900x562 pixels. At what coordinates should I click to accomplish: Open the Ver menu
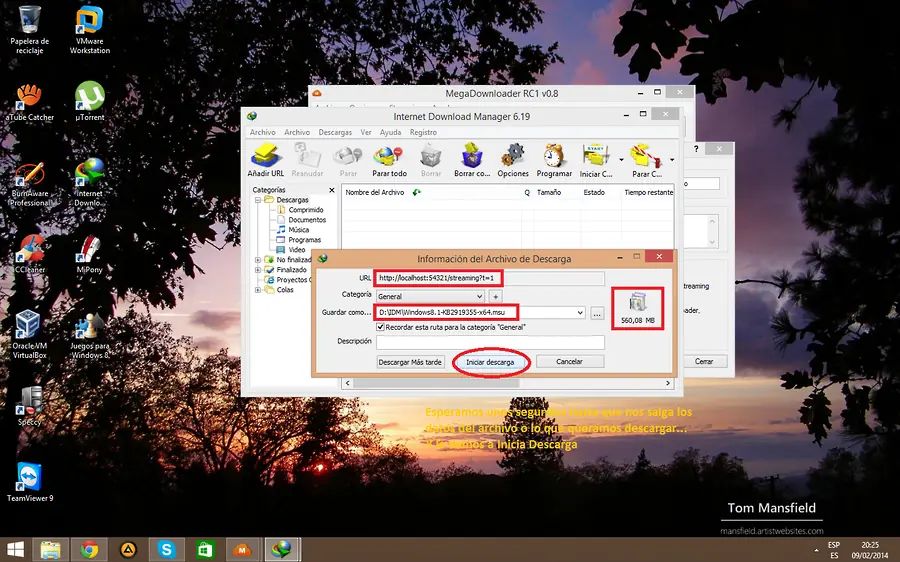pos(366,132)
